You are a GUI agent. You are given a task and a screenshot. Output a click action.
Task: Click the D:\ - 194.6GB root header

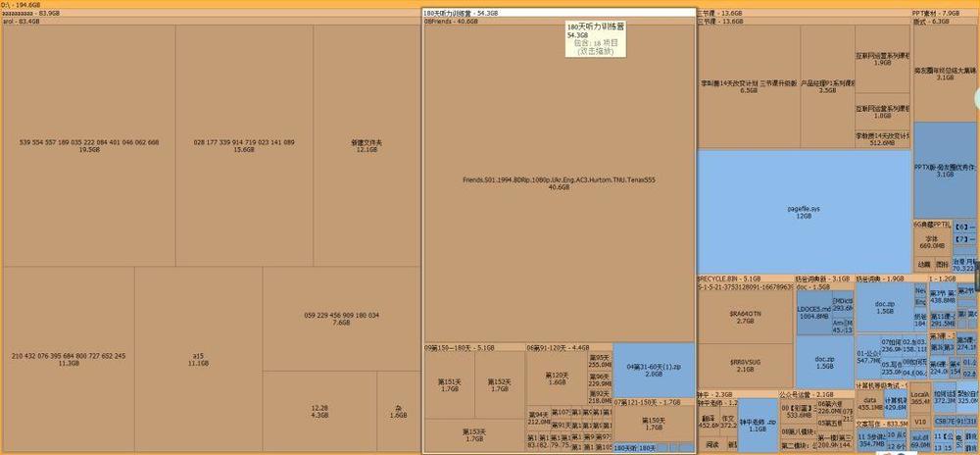coord(490,4)
